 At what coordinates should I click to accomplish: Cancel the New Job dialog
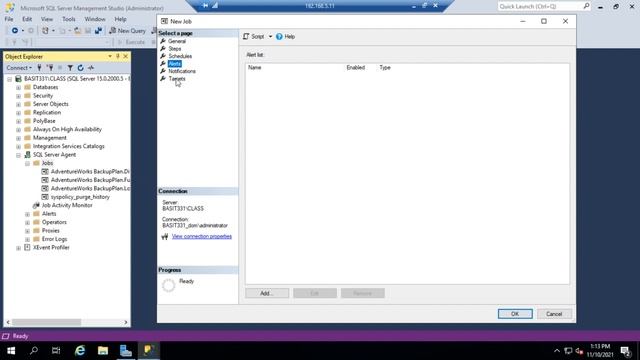click(x=554, y=314)
